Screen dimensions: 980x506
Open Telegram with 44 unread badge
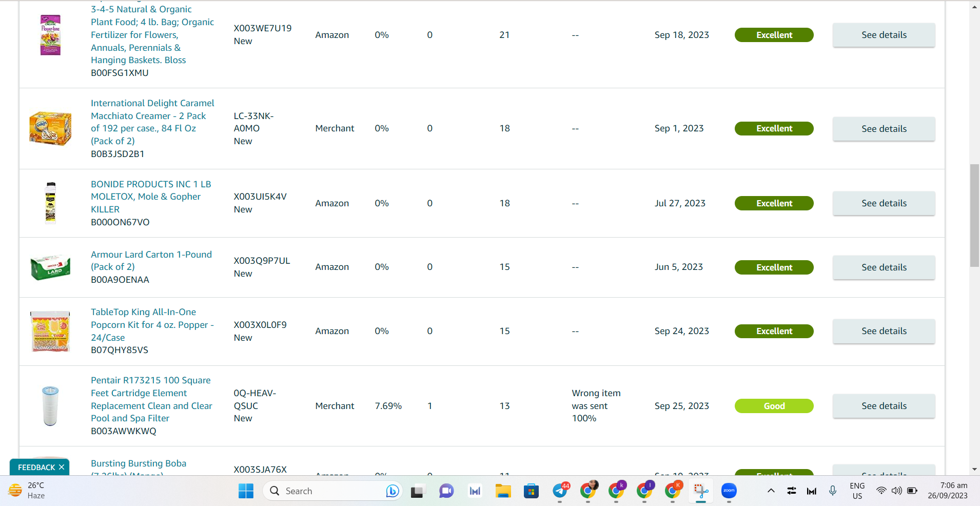(560, 491)
